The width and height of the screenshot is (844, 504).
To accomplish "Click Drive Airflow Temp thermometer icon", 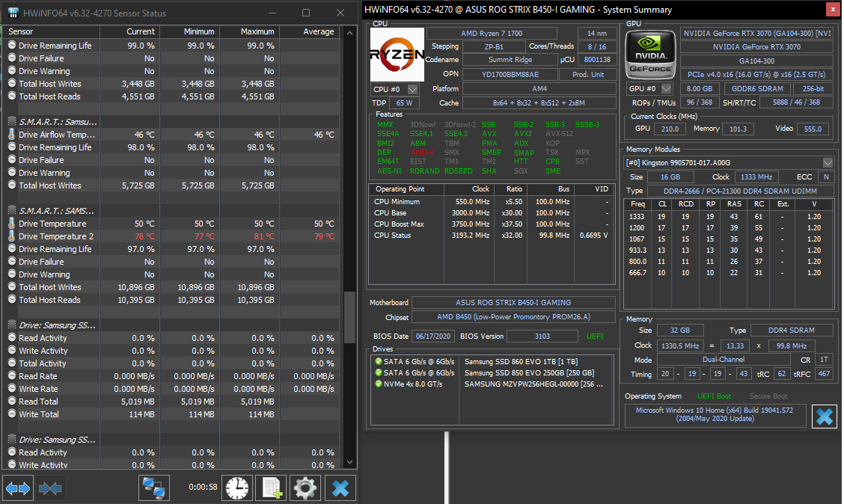I will 12,134.
